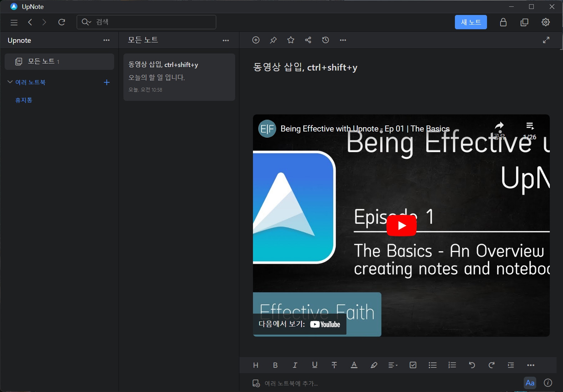Star the note as favorite
The image size is (563, 392).
click(x=291, y=40)
